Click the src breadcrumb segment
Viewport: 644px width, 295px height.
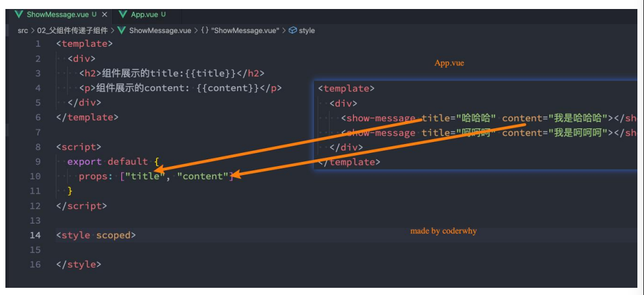(23, 31)
